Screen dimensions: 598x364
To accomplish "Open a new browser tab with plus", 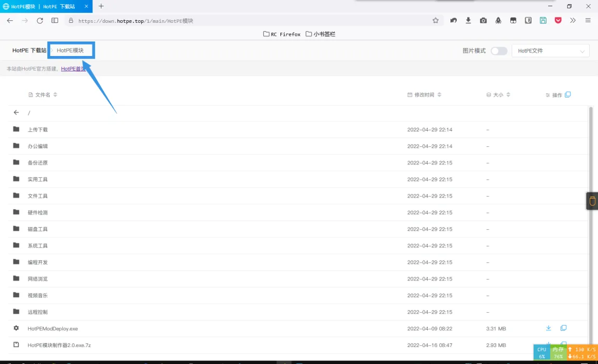I will 101,6.
